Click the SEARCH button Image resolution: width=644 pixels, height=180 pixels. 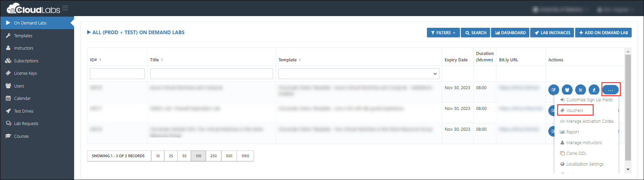[475, 33]
